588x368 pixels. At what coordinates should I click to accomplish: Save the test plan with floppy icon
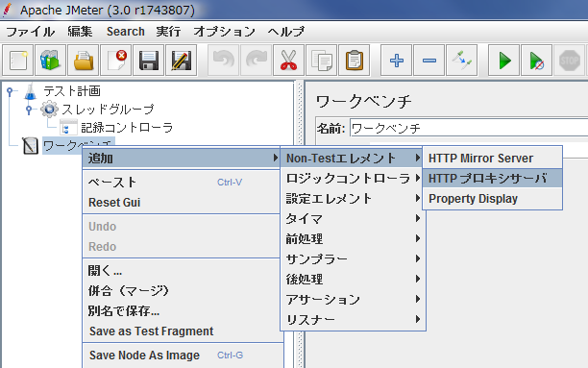coord(149,61)
